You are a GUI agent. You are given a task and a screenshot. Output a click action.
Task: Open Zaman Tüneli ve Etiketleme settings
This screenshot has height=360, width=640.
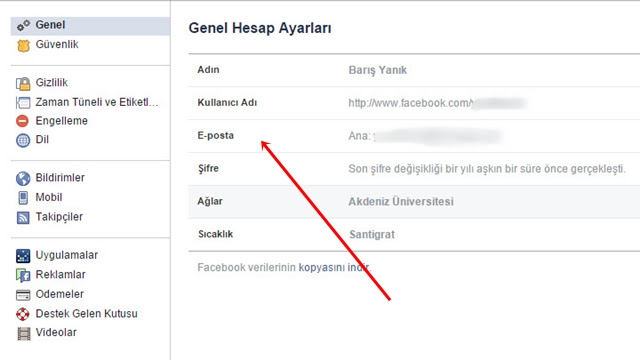(97, 102)
